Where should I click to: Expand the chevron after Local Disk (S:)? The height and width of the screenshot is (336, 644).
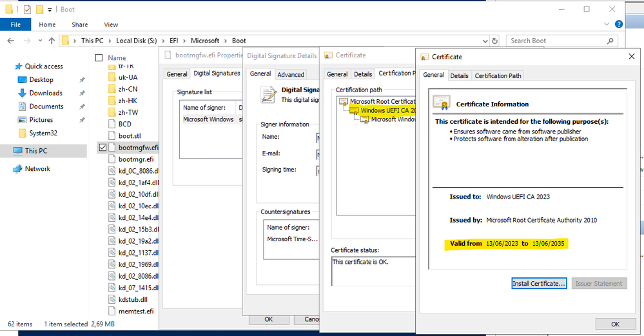point(163,41)
